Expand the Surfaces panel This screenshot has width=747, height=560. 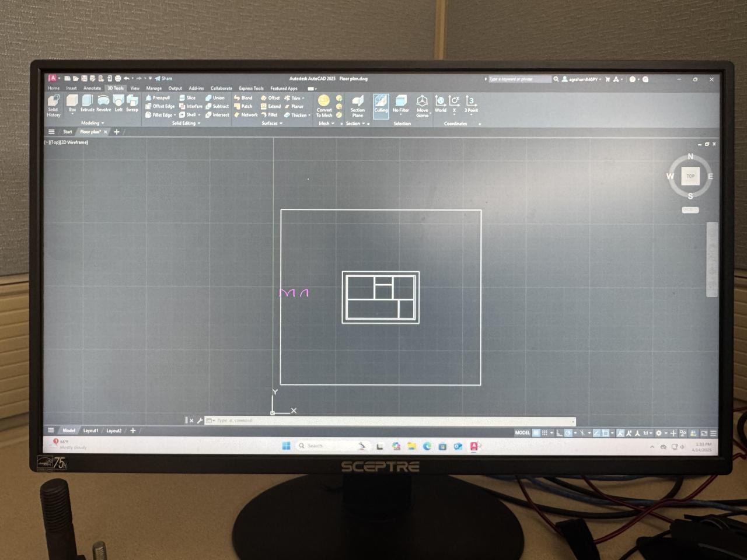[272, 123]
